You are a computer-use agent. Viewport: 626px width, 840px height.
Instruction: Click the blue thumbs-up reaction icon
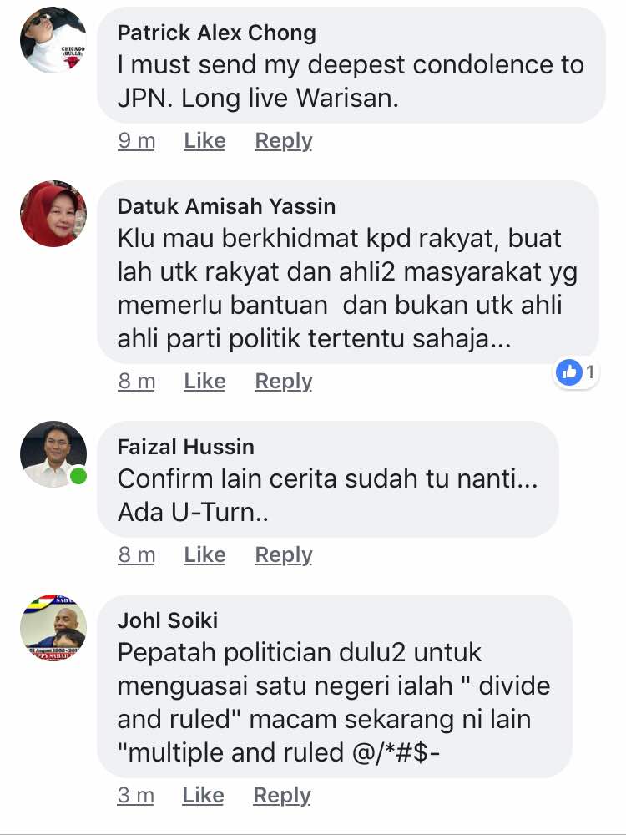point(568,372)
